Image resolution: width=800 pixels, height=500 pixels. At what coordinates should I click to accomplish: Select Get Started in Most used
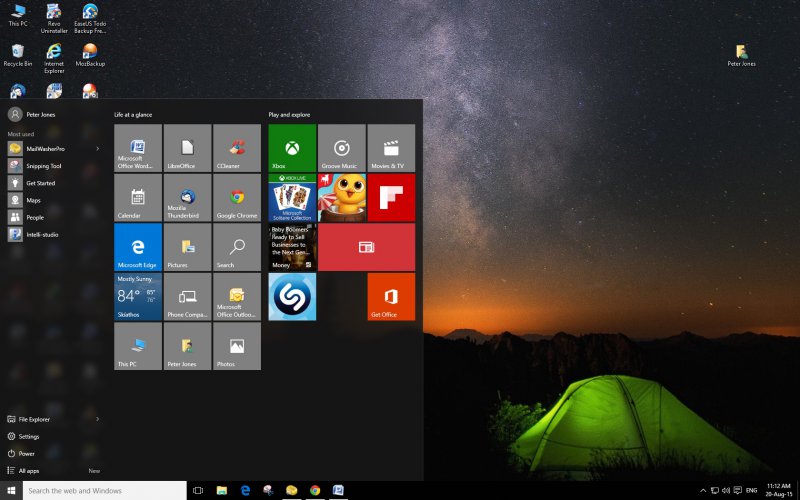(x=40, y=183)
